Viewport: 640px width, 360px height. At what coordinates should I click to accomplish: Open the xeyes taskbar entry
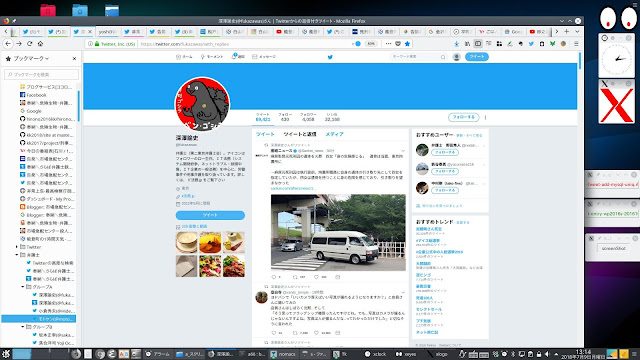406,354
